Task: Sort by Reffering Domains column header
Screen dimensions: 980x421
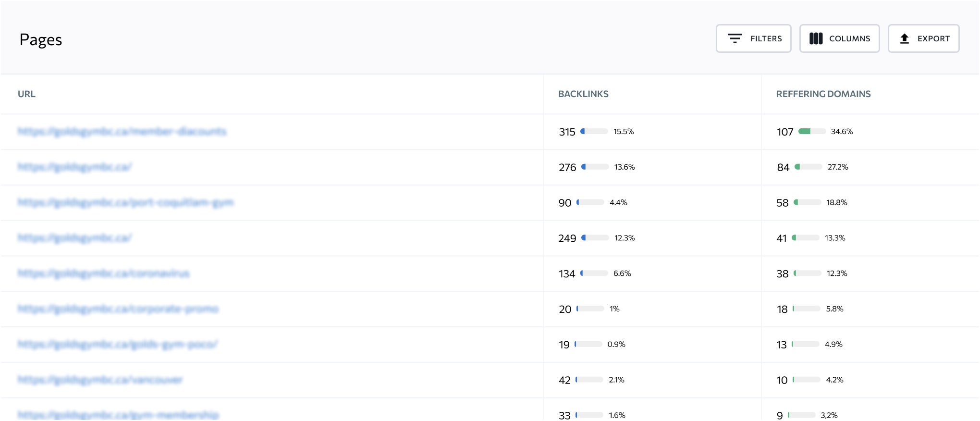Action: (x=823, y=94)
